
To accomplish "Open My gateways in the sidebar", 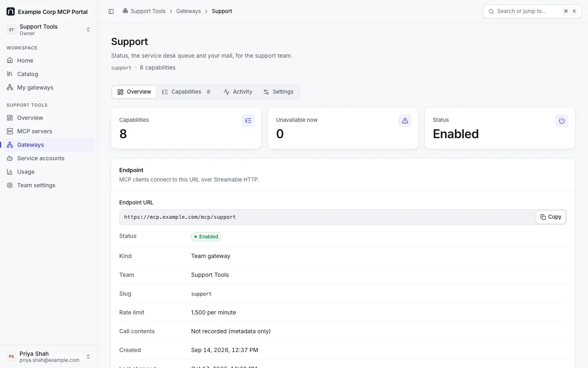I will 49,88.
